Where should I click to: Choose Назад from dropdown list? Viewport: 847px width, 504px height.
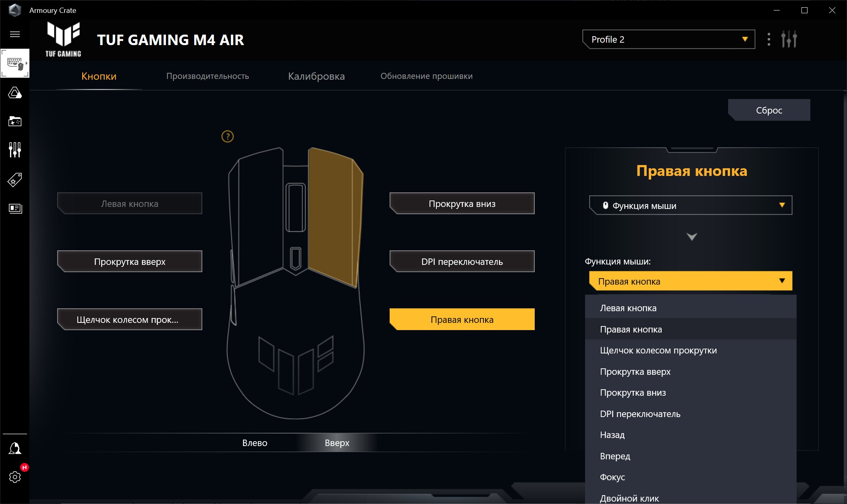pos(691,435)
